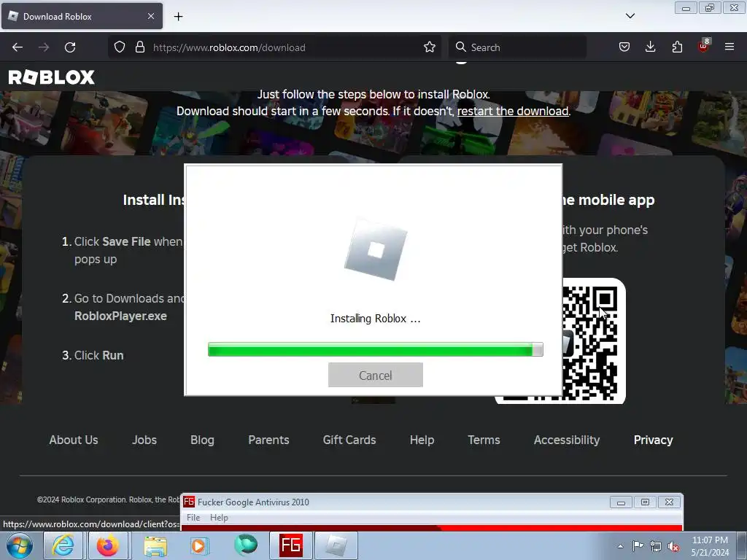Click the Installing Roblox status text
The image size is (747, 560).
(376, 319)
